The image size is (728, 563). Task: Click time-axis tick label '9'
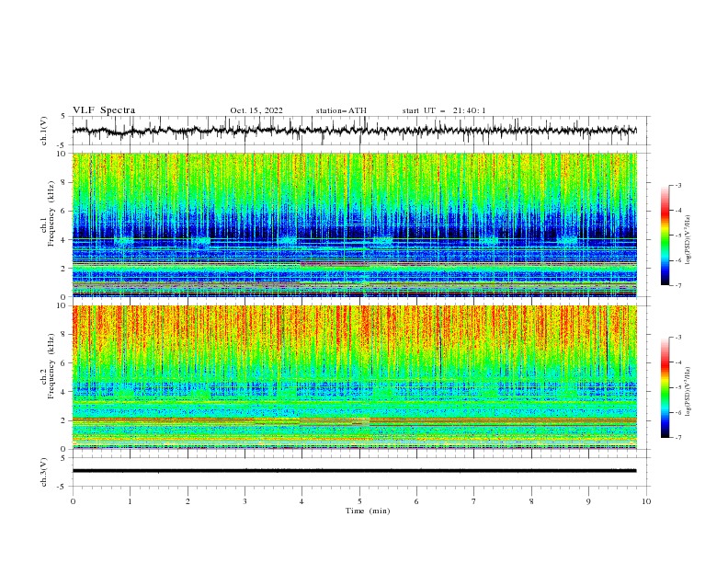pyautogui.click(x=588, y=501)
